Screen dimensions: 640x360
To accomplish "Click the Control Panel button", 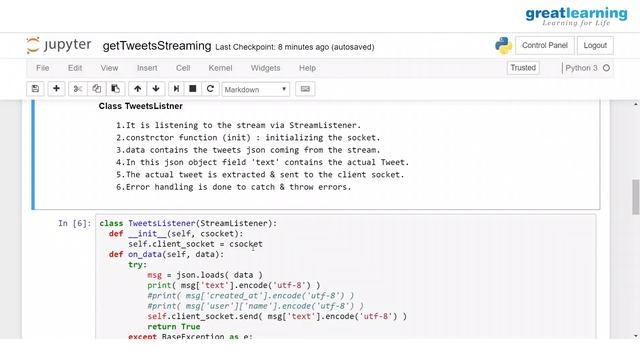I will 545,45.
